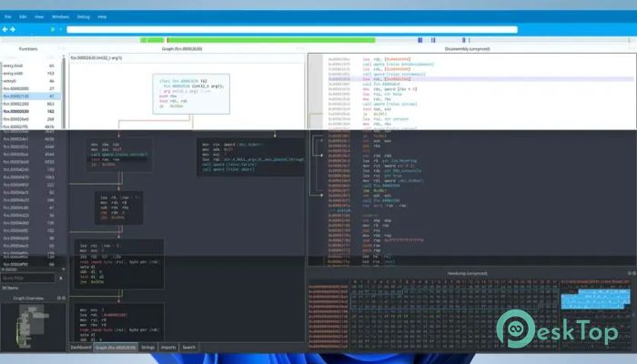Switch to the Search tab

coord(189,348)
